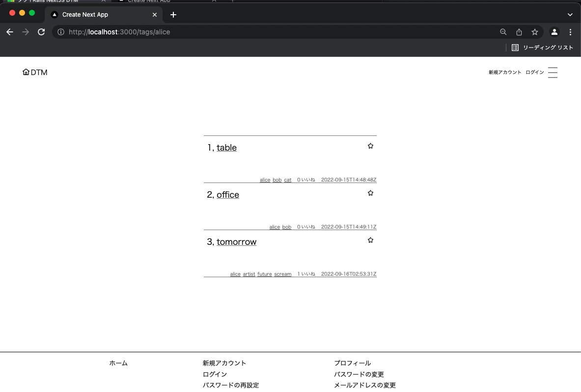This screenshot has width=581, height=392.
Task: Go back using browser back arrow
Action: (x=10, y=32)
